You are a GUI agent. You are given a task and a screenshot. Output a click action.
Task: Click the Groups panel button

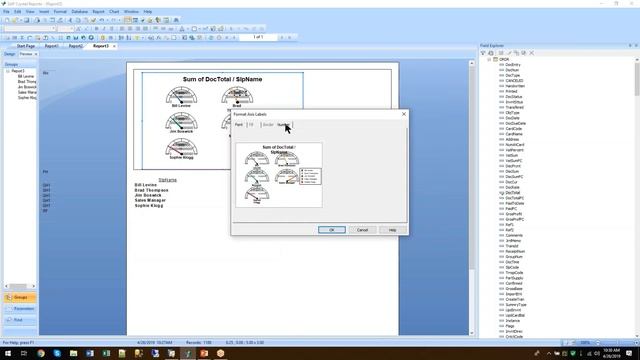20,297
